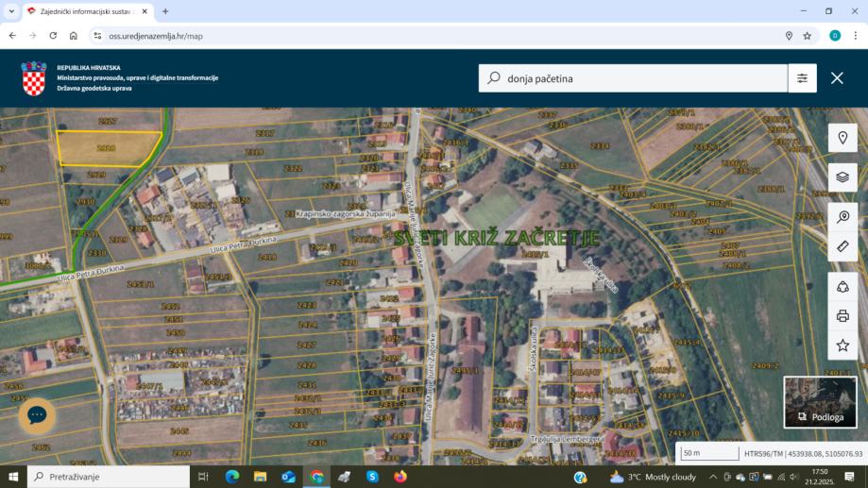Show hidden system tray icons
Screen dimensions: 868x488
[713, 477]
